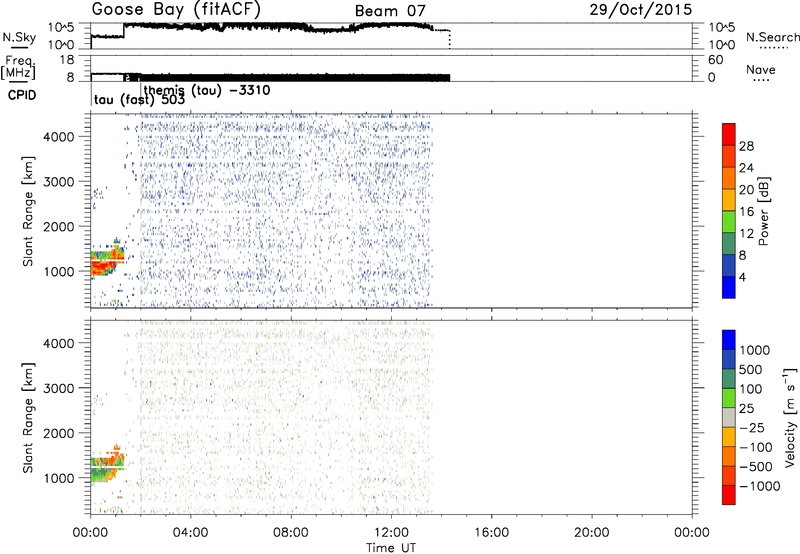Screen dimensions: 800x554
Task: Click the 16 value on power colorbar
Action: (x=746, y=212)
